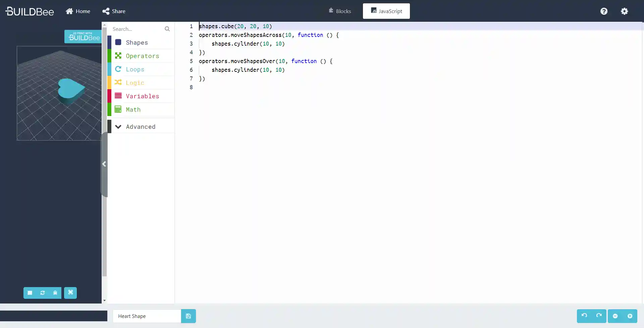Select the Shapes category in the toolbox
This screenshot has width=644, height=328.
tap(136, 42)
